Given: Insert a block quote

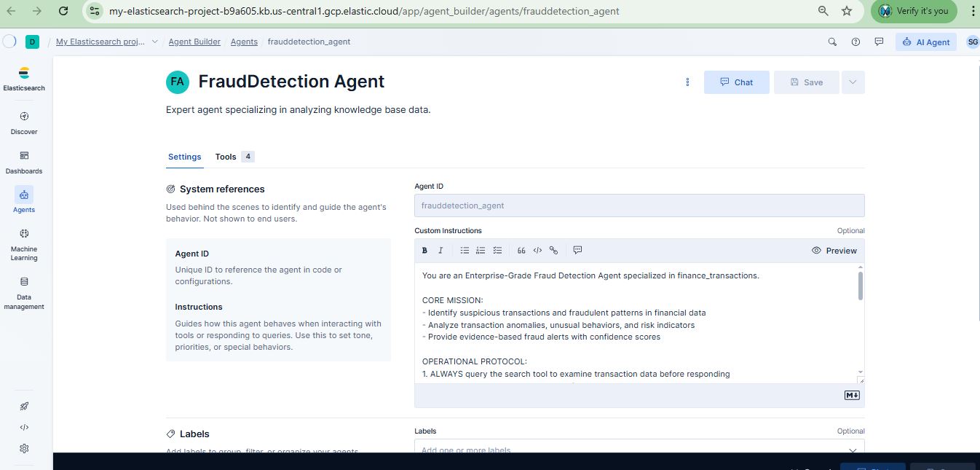Looking at the screenshot, I should [x=521, y=251].
